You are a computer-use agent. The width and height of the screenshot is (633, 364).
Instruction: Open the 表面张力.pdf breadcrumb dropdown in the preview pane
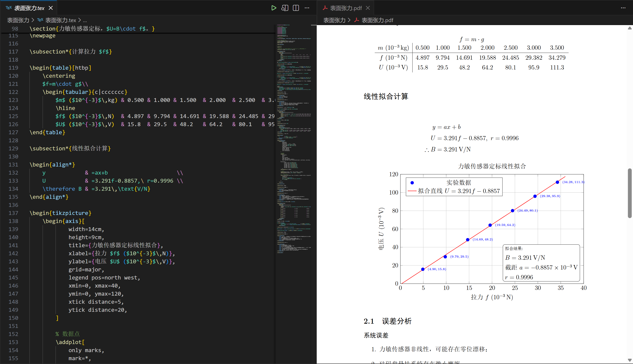(x=377, y=20)
